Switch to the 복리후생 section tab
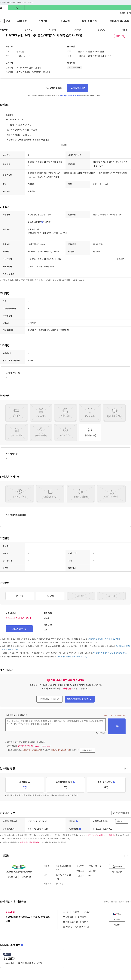131x980 pixels. point(77,30)
